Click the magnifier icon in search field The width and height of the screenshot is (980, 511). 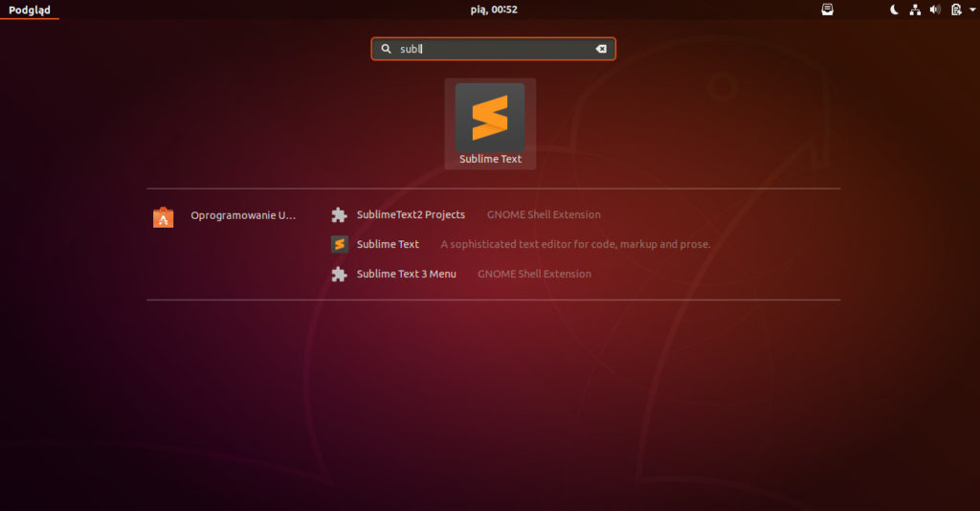[387, 49]
